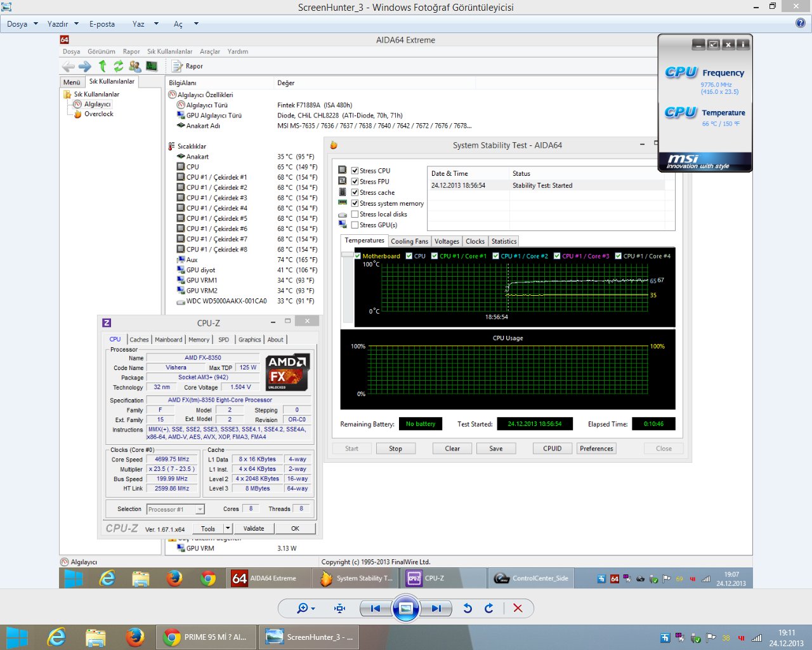Start the slideshow with center button
The height and width of the screenshot is (650, 812).
[406, 608]
